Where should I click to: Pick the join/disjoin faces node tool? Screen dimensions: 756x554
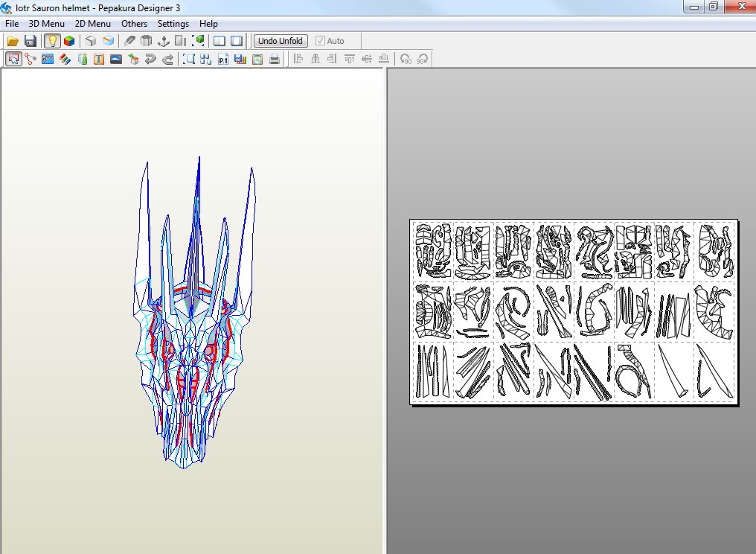pyautogui.click(x=31, y=60)
